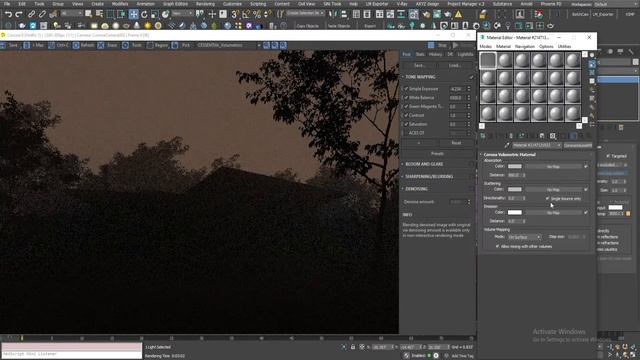Click the link objects chain icon
Screen dimensions: 640x360
coord(31,14)
